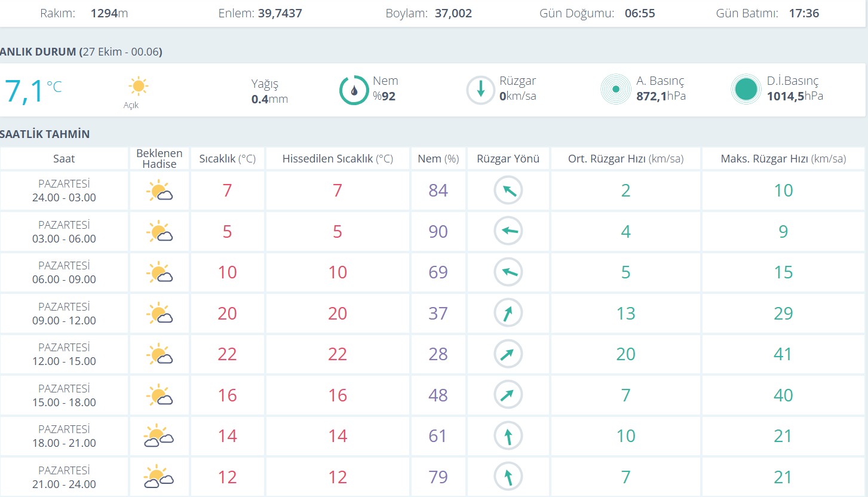Click the 'Maks. Rüzgar Hızı (km/sa)' column header
Viewport: 868px width, 497px height.
click(x=783, y=159)
